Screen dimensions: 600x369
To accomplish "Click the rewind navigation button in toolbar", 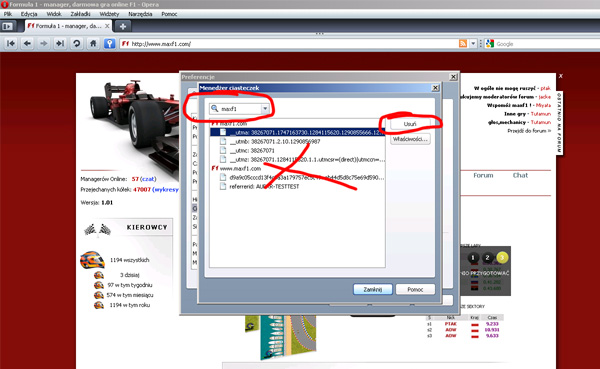I will click(x=11, y=44).
